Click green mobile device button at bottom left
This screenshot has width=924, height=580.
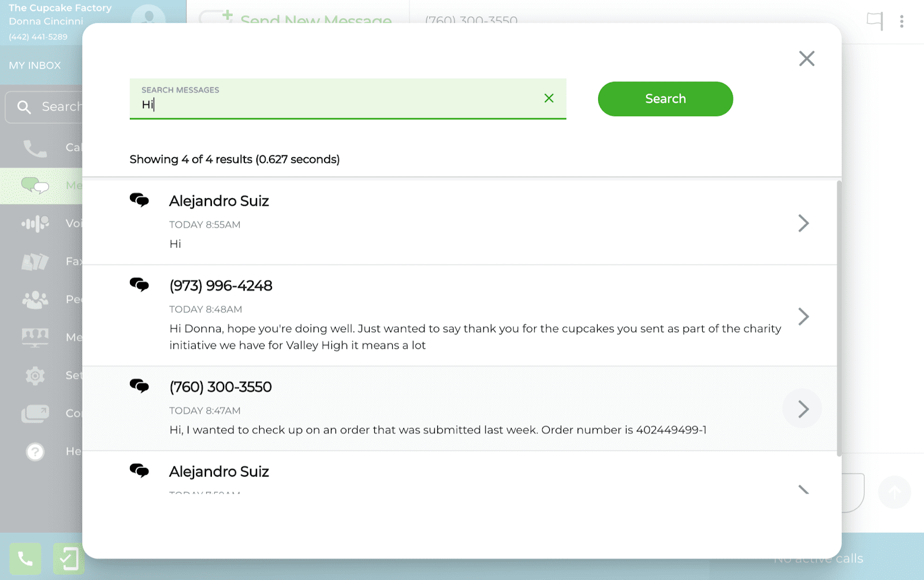[69, 559]
